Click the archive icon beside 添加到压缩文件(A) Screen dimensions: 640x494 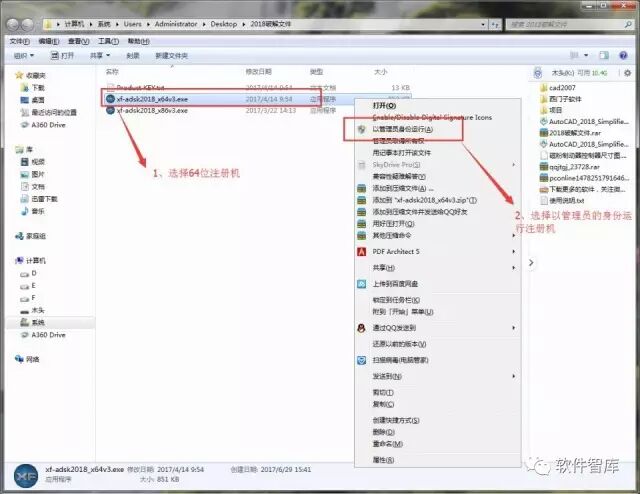click(x=361, y=188)
